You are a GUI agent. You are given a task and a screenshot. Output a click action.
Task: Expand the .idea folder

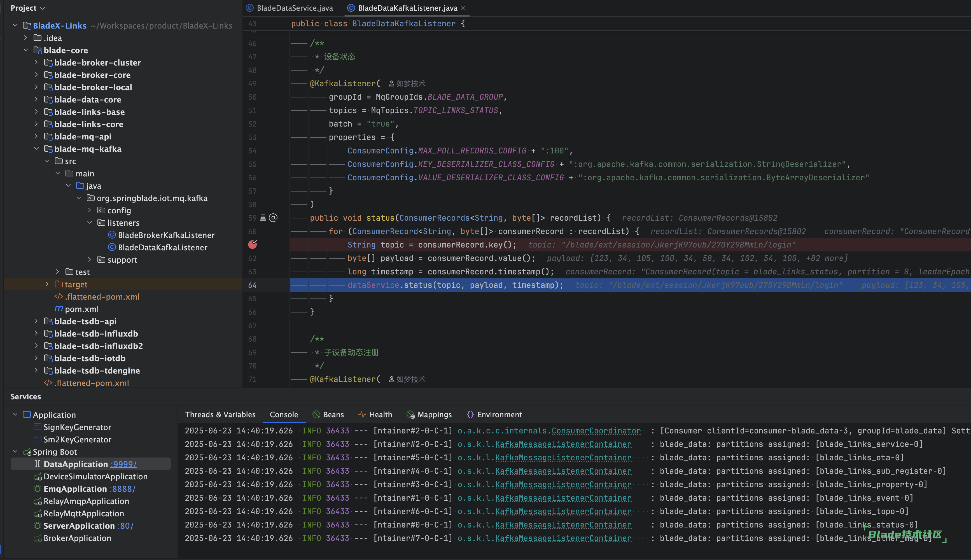click(x=25, y=38)
